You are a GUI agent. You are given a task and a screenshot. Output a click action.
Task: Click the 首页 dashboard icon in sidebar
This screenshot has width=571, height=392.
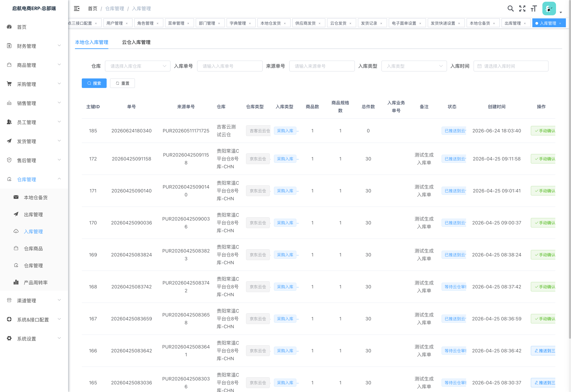click(9, 27)
